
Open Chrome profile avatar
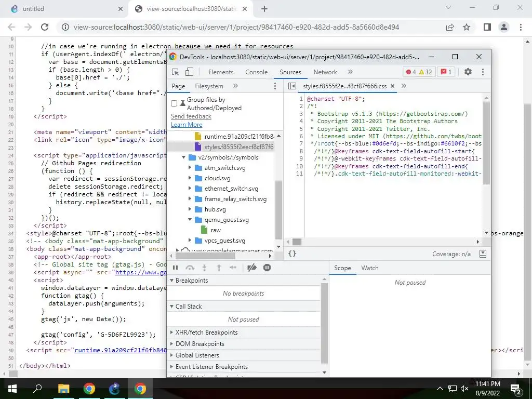[x=504, y=27]
